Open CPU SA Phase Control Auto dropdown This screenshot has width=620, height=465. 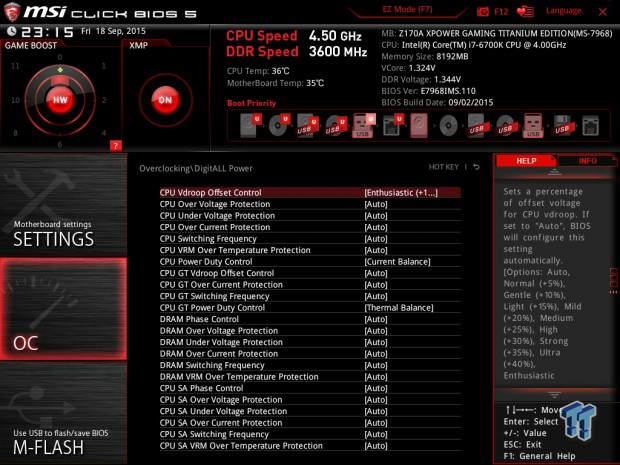tap(376, 388)
